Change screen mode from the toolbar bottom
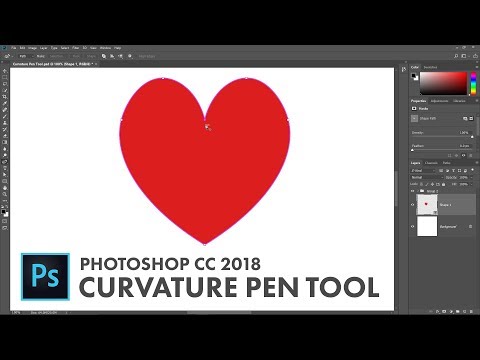The height and width of the screenshot is (360, 480). [5, 228]
